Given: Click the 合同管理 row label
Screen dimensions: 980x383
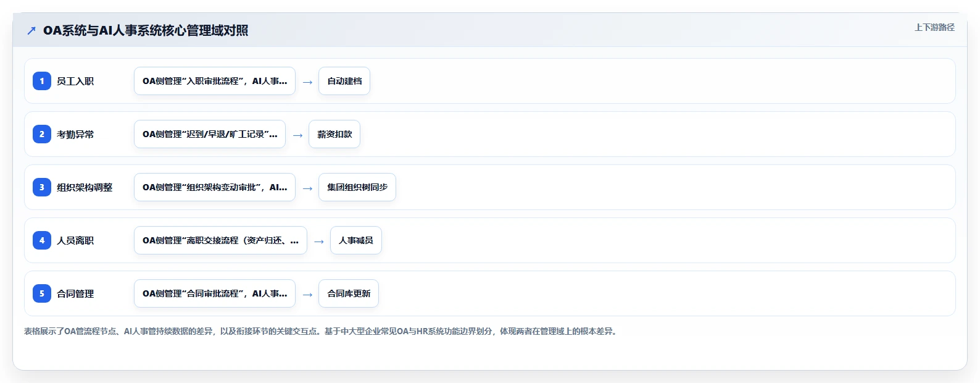Looking at the screenshot, I should (75, 293).
